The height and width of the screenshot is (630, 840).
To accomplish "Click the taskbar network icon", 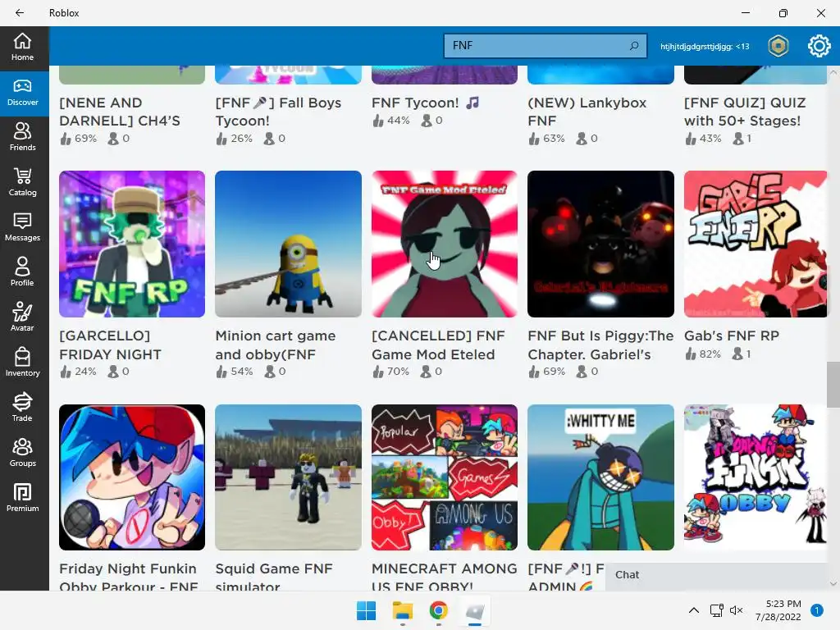I will 716,610.
